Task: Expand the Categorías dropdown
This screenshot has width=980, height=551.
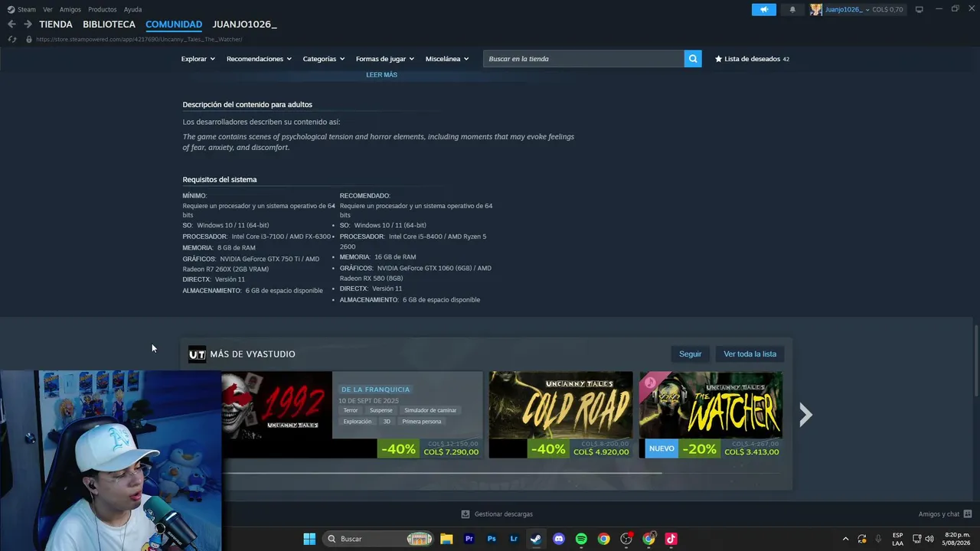Action: point(324,59)
